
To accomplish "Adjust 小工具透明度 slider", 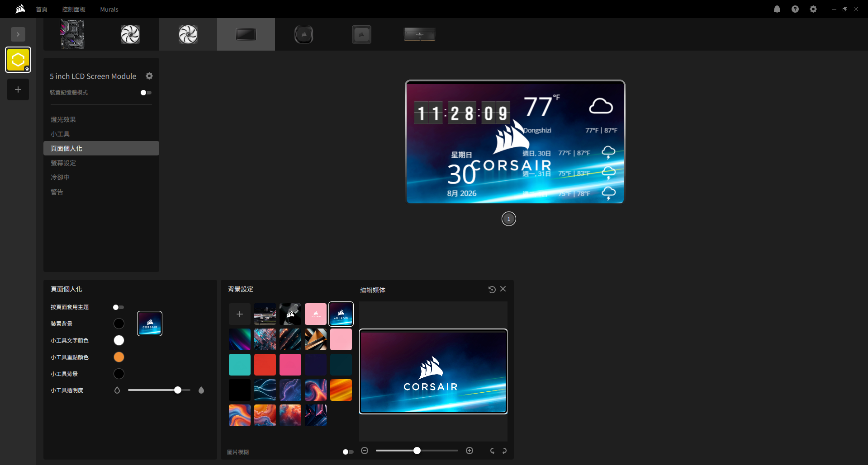I will click(x=159, y=390).
